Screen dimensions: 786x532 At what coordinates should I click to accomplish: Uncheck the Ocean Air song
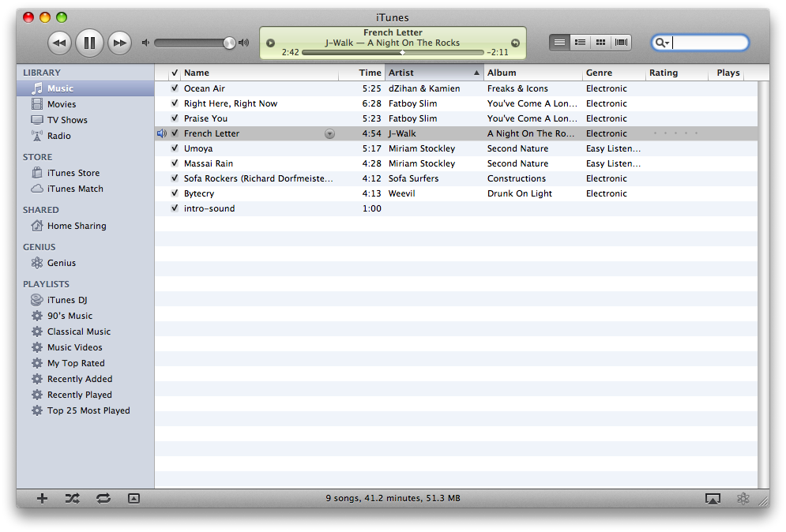pos(175,88)
